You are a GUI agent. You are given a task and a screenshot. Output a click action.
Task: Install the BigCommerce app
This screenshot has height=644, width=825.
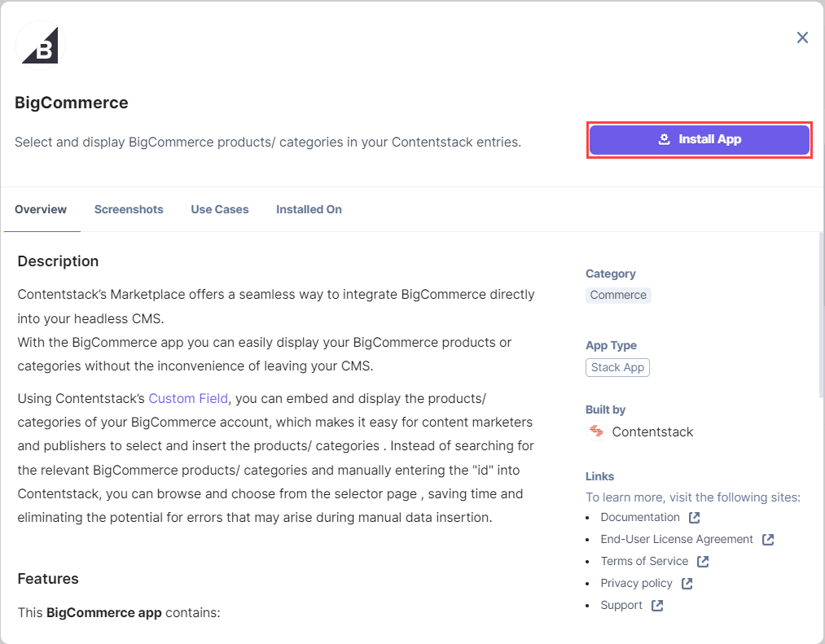coord(700,139)
